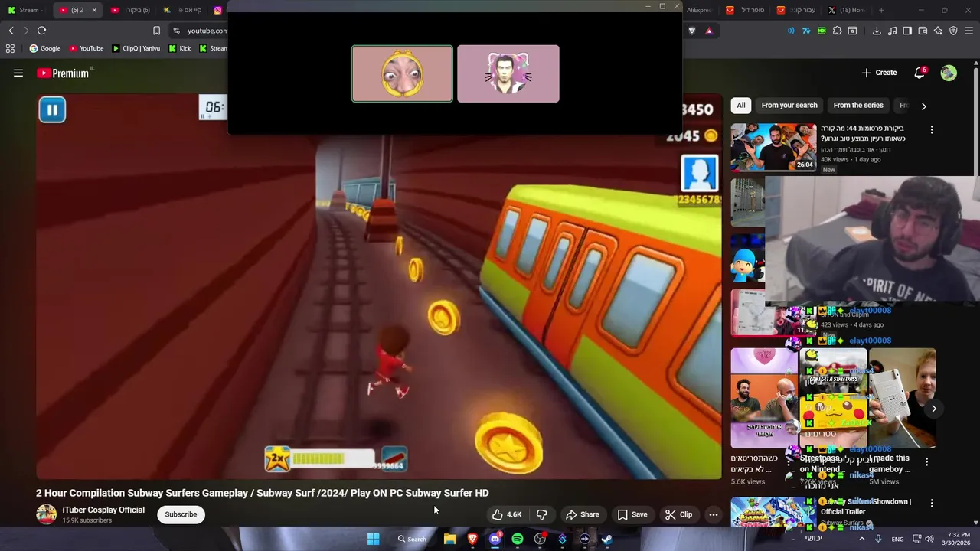The height and width of the screenshot is (551, 980).
Task: Open the 7TV extension icon
Action: click(x=806, y=31)
